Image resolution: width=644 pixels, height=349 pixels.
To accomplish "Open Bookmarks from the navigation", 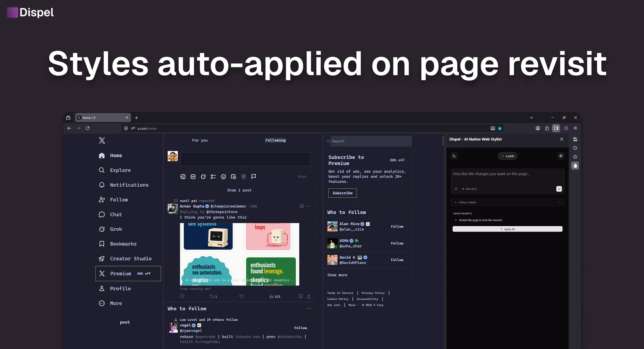I will coord(118,244).
